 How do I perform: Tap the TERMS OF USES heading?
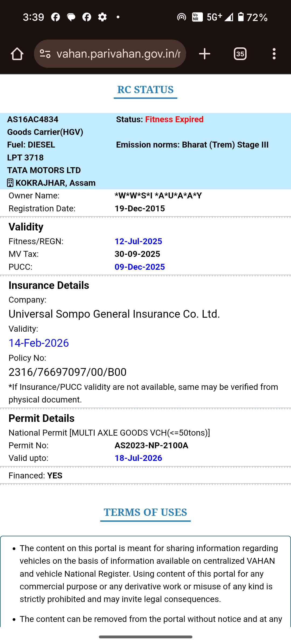(x=145, y=512)
